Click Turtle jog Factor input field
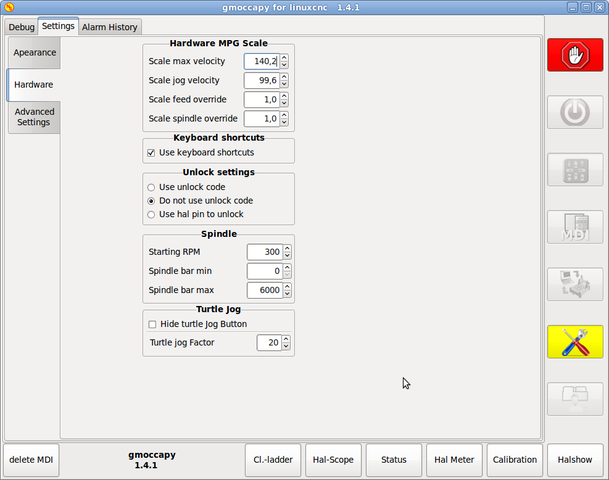The image size is (609, 480). click(269, 343)
